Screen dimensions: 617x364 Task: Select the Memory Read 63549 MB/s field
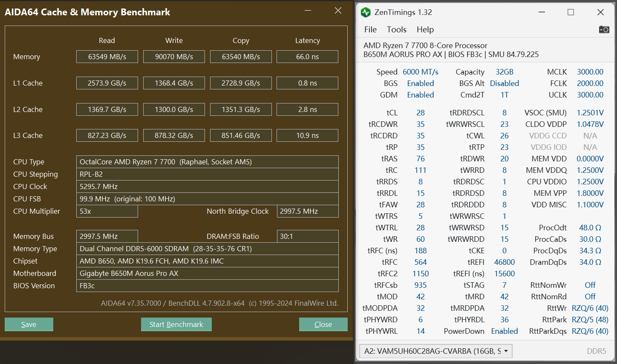(x=107, y=57)
